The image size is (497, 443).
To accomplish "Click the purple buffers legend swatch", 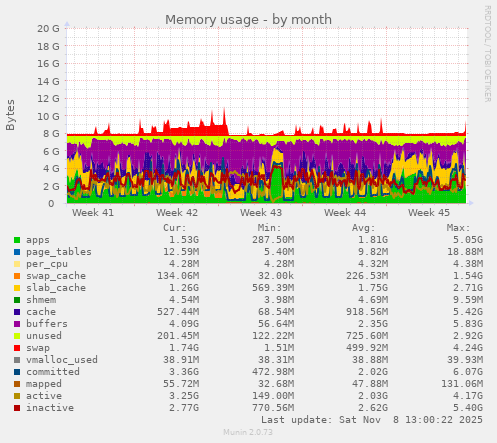I will pyautogui.click(x=17, y=324).
